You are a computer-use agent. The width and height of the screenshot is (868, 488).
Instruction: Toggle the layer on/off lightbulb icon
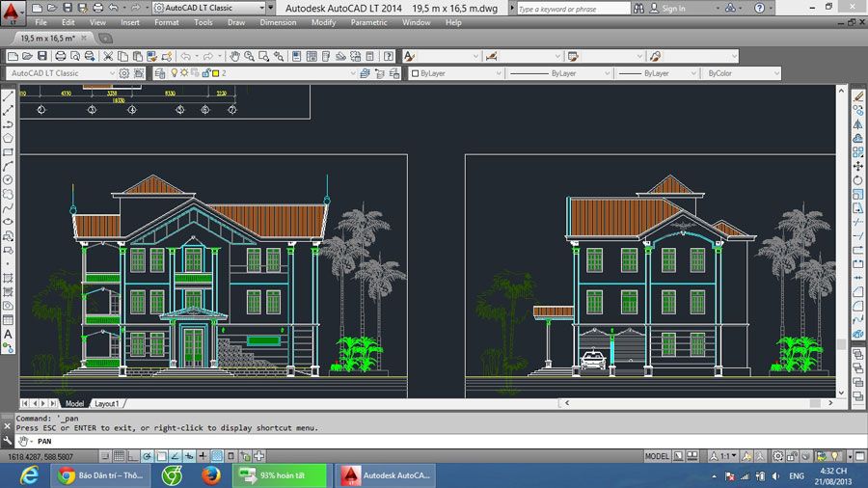point(175,73)
